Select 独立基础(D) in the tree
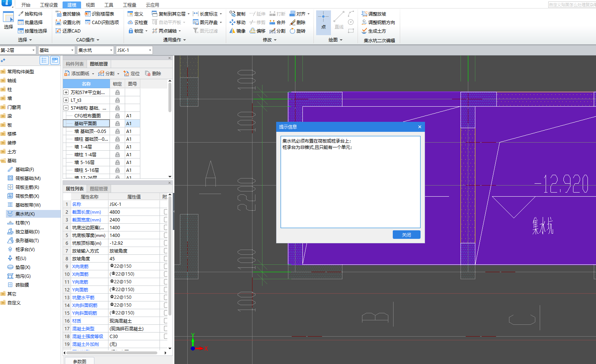 tap(27, 231)
